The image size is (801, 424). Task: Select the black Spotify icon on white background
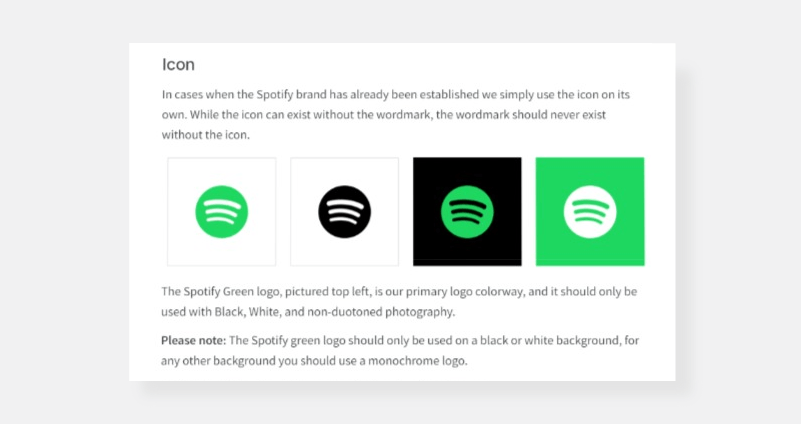coord(344,212)
